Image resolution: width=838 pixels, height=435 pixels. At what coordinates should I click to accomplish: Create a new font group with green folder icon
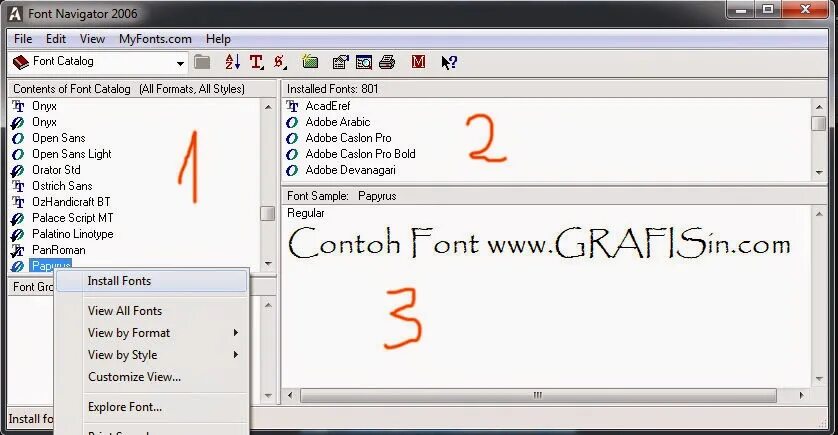tap(310, 62)
